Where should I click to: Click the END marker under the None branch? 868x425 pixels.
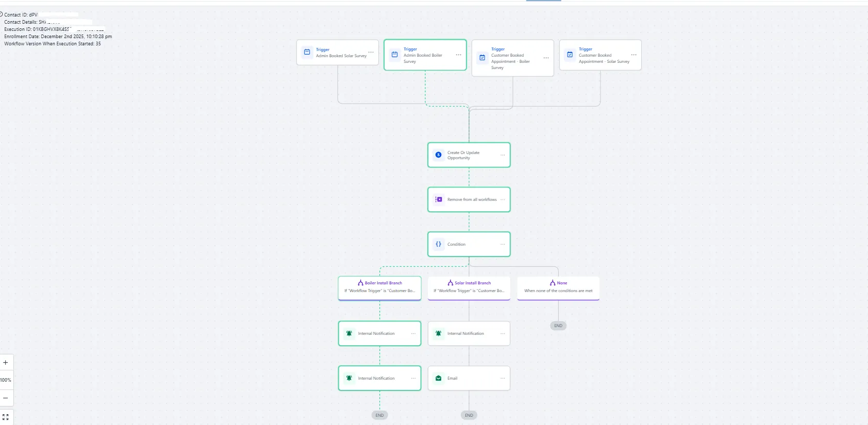[558, 326]
